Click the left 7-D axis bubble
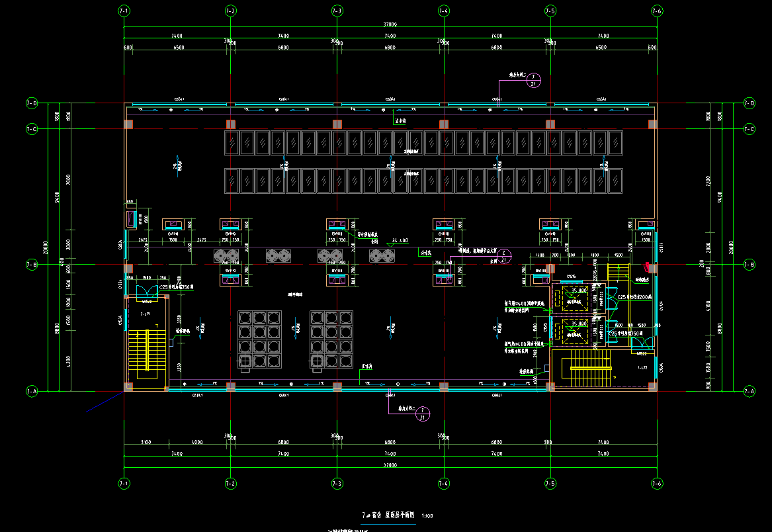Image resolution: width=772 pixels, height=532 pixels. click(x=31, y=103)
